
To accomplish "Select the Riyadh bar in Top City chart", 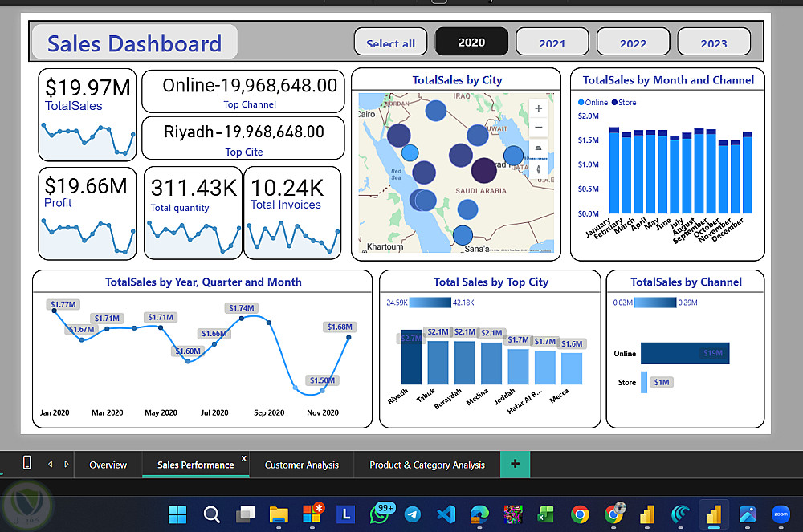I will 410,357.
